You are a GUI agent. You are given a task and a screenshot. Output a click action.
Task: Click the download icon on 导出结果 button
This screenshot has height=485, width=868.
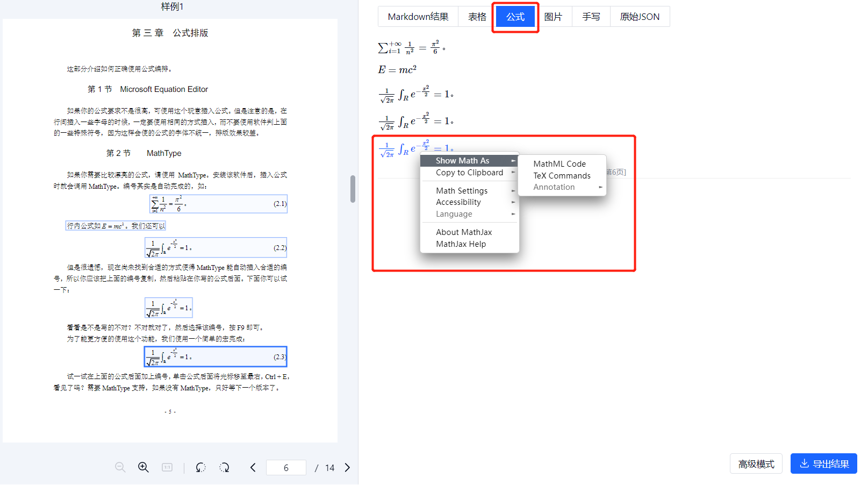[805, 463]
